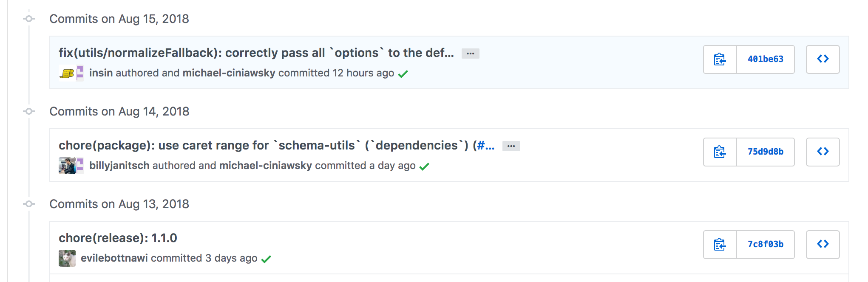
Task: Open commit hash link 75d9d8b
Action: 765,152
